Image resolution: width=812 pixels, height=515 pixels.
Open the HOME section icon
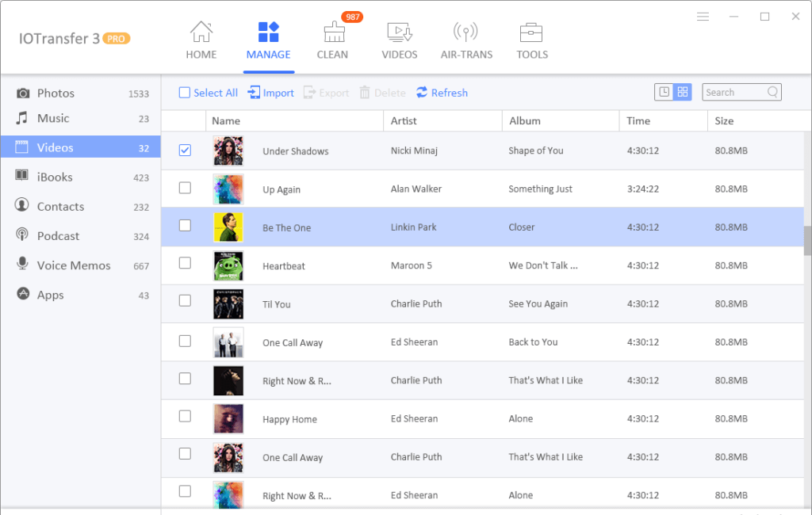coord(201,33)
